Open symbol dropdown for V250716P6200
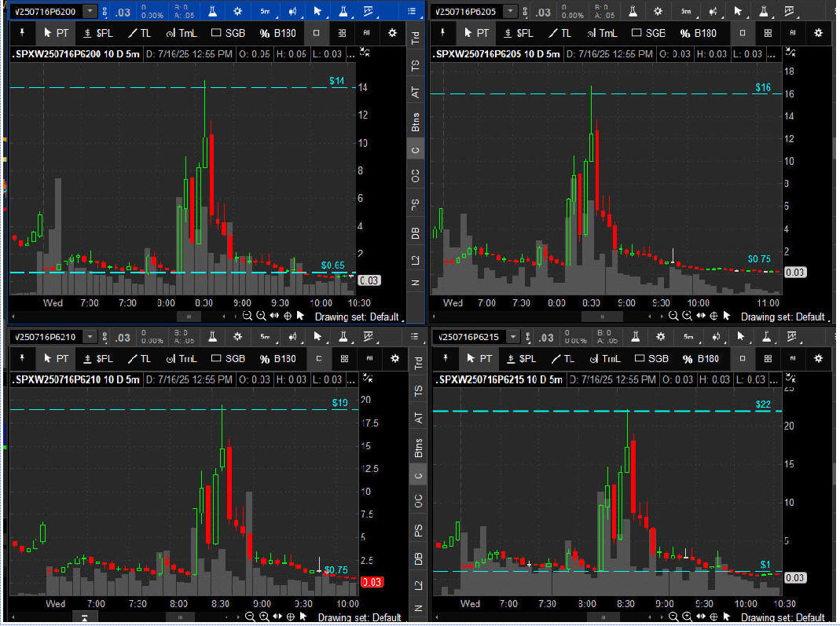This screenshot has width=840, height=626. click(90, 11)
